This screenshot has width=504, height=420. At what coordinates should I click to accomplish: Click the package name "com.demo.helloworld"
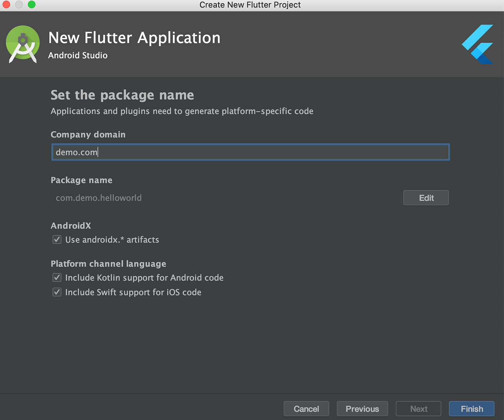click(99, 197)
